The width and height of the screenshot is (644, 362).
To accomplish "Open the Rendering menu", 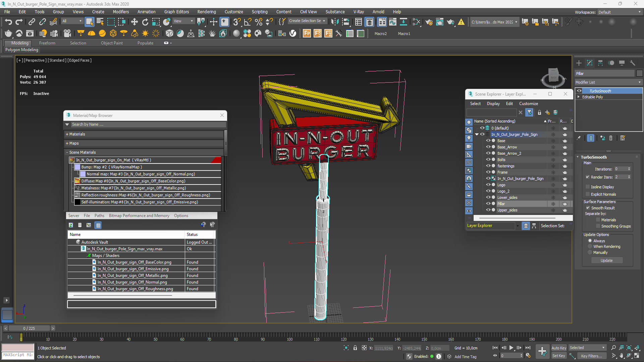I will coord(207,12).
